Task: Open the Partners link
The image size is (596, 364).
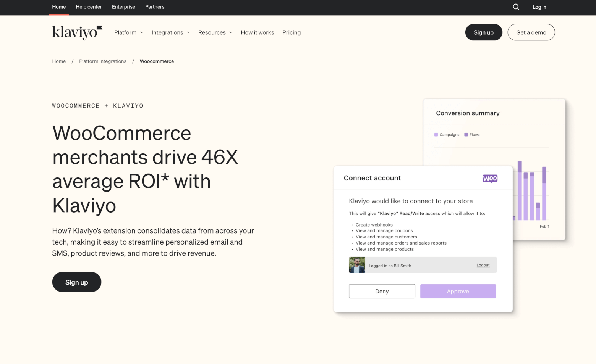Action: 155,7
